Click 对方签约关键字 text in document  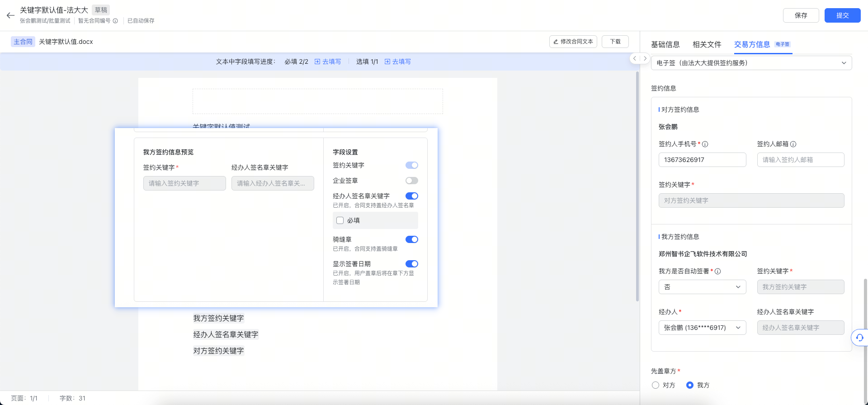[218, 351]
